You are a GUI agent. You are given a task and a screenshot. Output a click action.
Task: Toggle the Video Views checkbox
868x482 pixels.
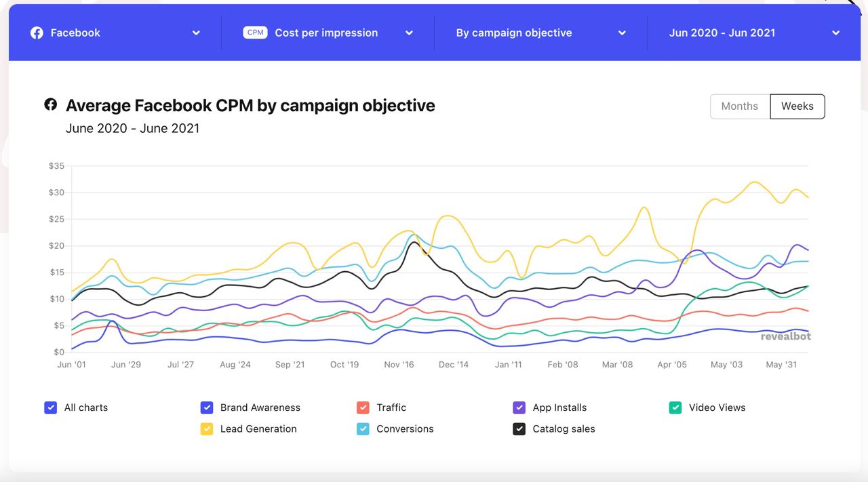point(675,407)
